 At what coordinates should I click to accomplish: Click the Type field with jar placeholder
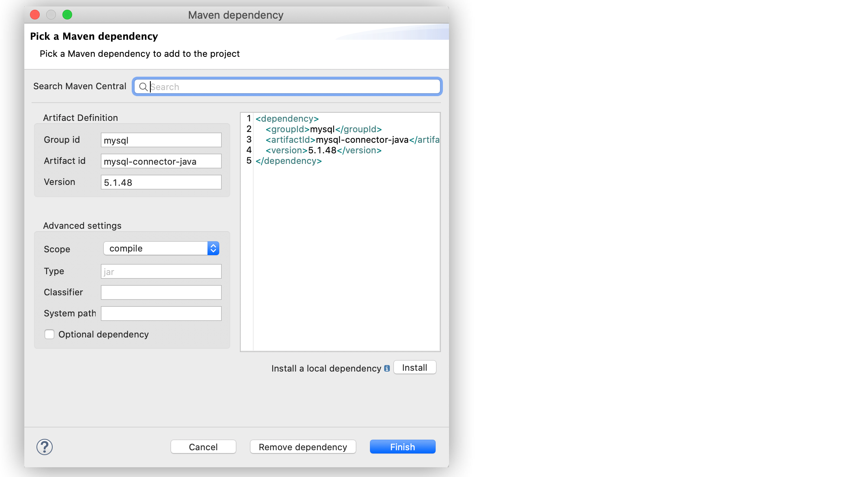pos(161,271)
